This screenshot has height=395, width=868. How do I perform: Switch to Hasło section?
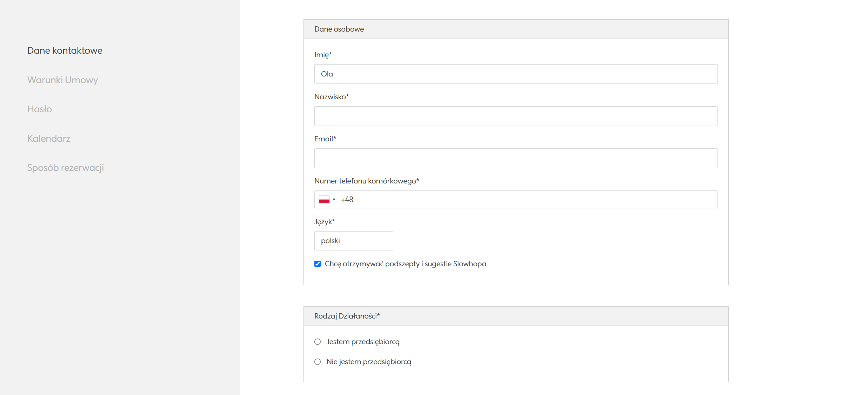[x=40, y=109]
